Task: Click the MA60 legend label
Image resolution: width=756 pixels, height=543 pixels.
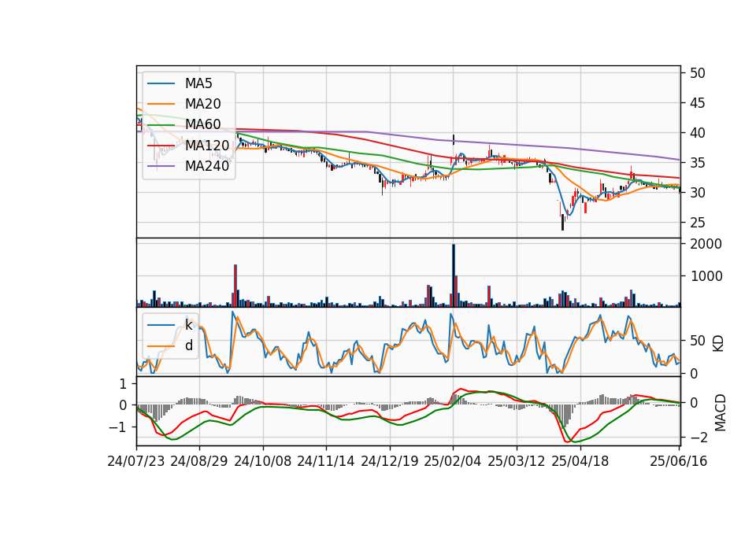Action: point(203,124)
